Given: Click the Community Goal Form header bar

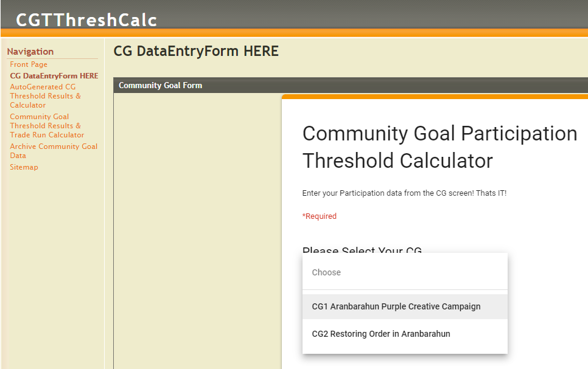Looking at the screenshot, I should coord(351,86).
